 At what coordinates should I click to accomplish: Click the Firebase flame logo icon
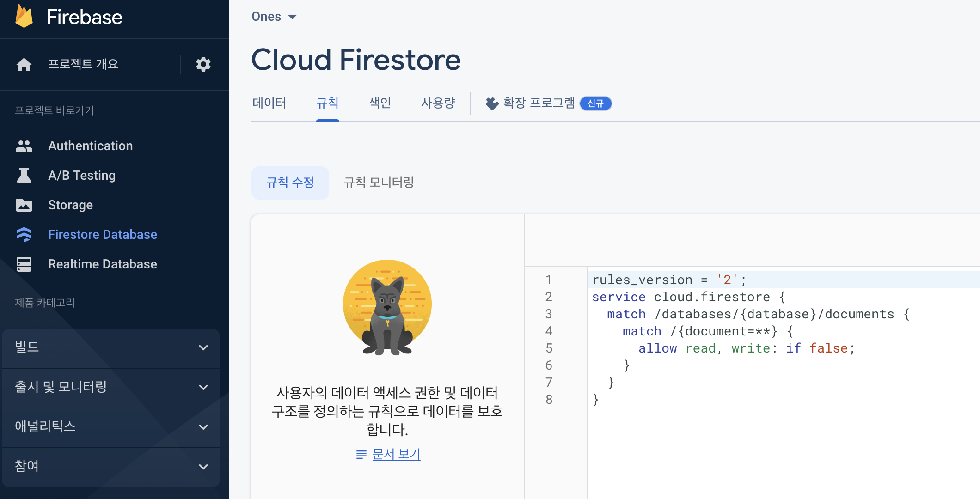click(x=24, y=17)
